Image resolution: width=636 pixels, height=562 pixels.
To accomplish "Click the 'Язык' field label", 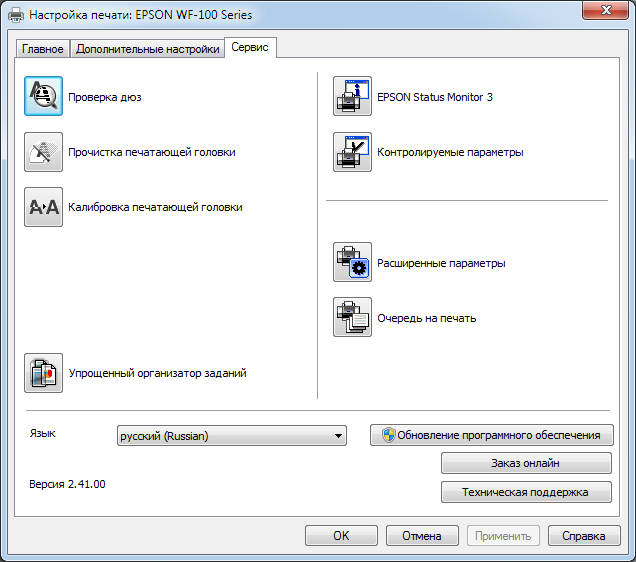I will 43,433.
